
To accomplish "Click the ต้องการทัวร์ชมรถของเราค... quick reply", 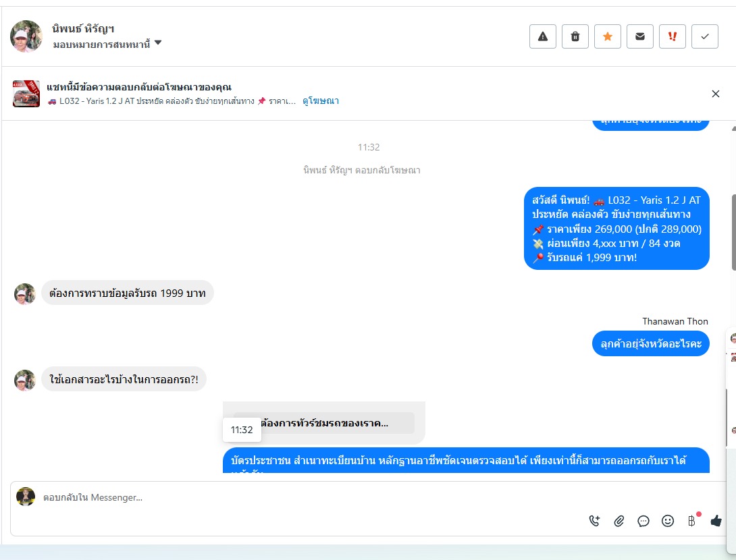I will 324,423.
